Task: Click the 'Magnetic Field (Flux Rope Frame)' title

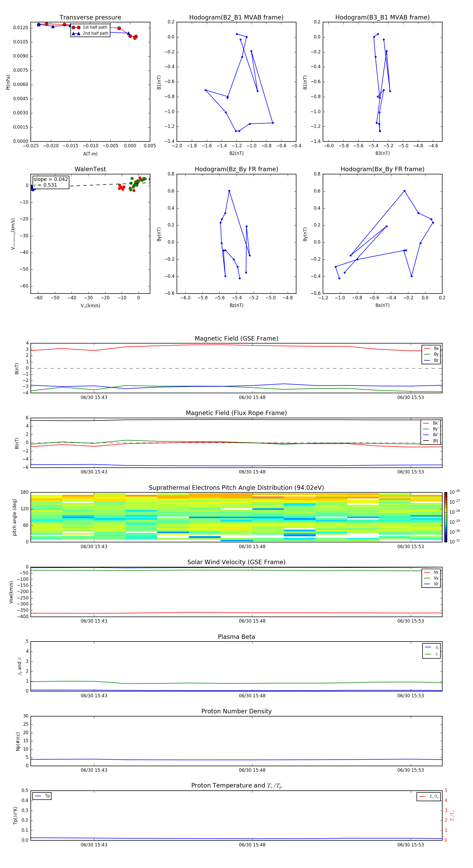Action: pos(236,413)
